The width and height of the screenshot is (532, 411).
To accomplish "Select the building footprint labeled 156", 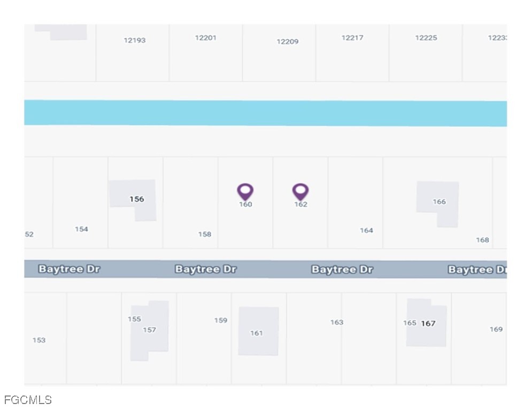I will (x=133, y=200).
